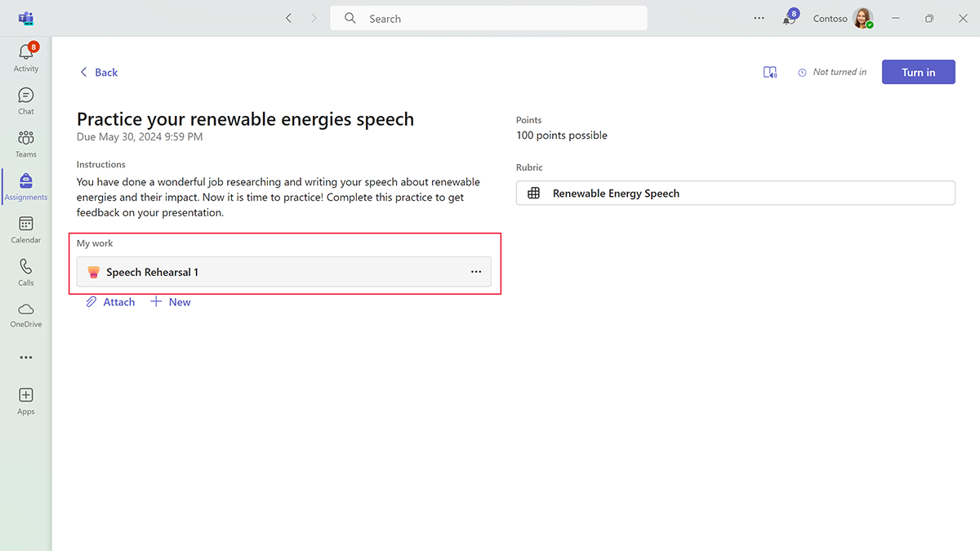Viewport: 980px width, 551px height.
Task: Open more options for Speech Rehearsal 1
Action: pyautogui.click(x=476, y=272)
